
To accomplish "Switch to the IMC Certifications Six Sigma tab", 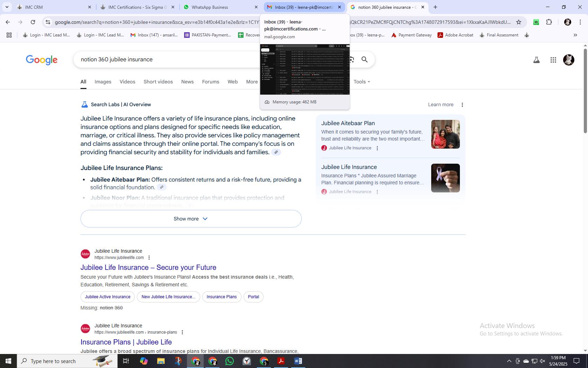I will pyautogui.click(x=137, y=7).
